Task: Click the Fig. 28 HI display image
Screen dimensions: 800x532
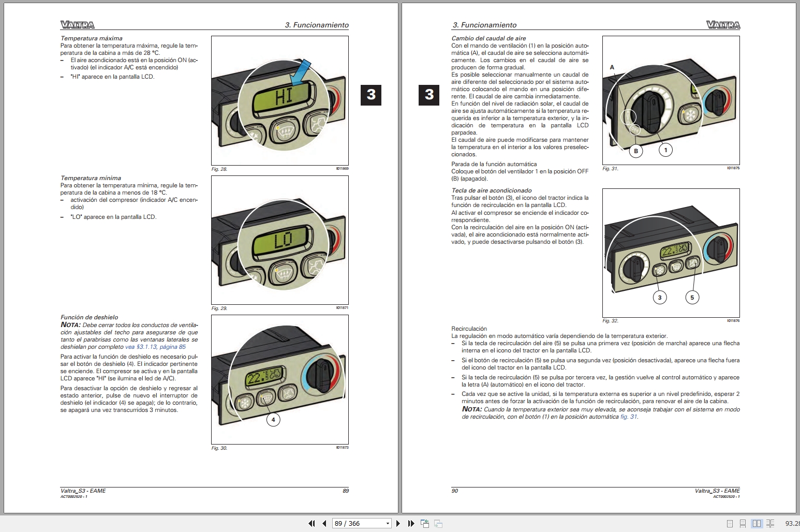Action: [x=280, y=100]
